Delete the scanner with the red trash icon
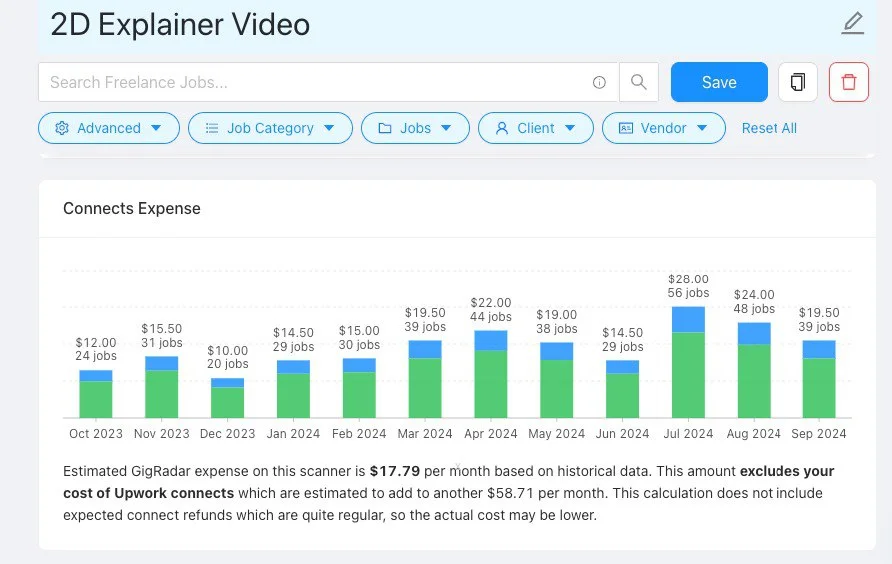The width and height of the screenshot is (892, 564). click(849, 82)
